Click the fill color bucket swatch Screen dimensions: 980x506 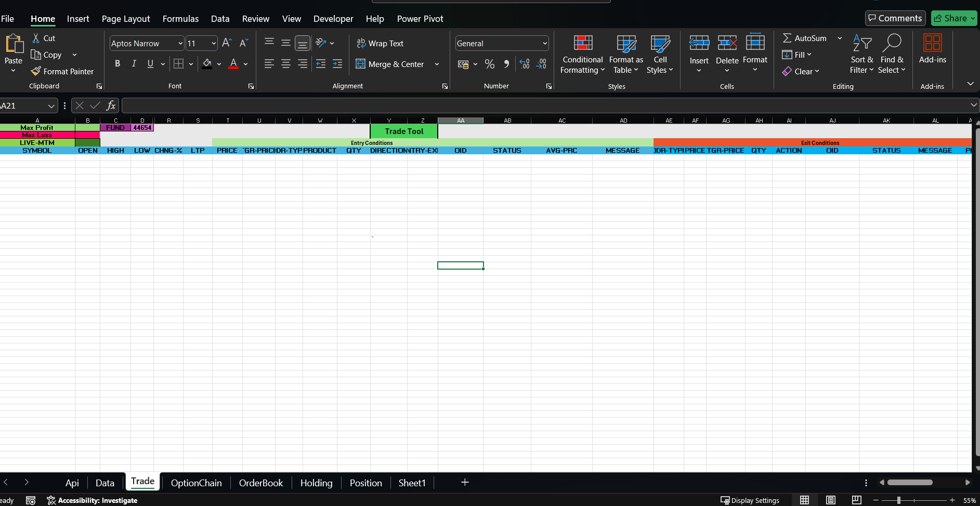coord(207,63)
